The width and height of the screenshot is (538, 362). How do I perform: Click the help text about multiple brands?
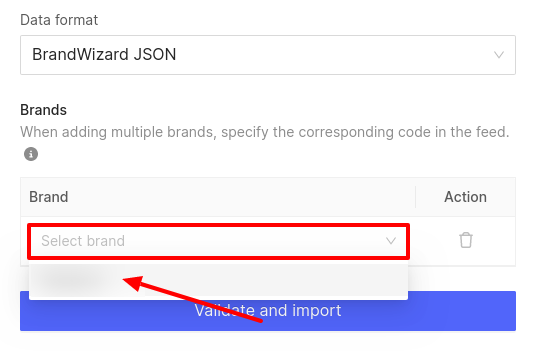[265, 132]
